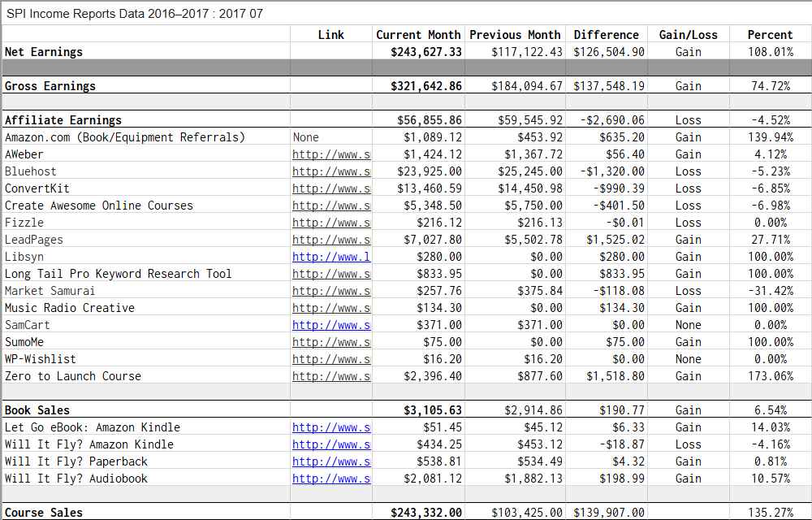The height and width of the screenshot is (520, 812).
Task: Select Gross Earnings value $321,642.86
Action: pyautogui.click(x=426, y=86)
